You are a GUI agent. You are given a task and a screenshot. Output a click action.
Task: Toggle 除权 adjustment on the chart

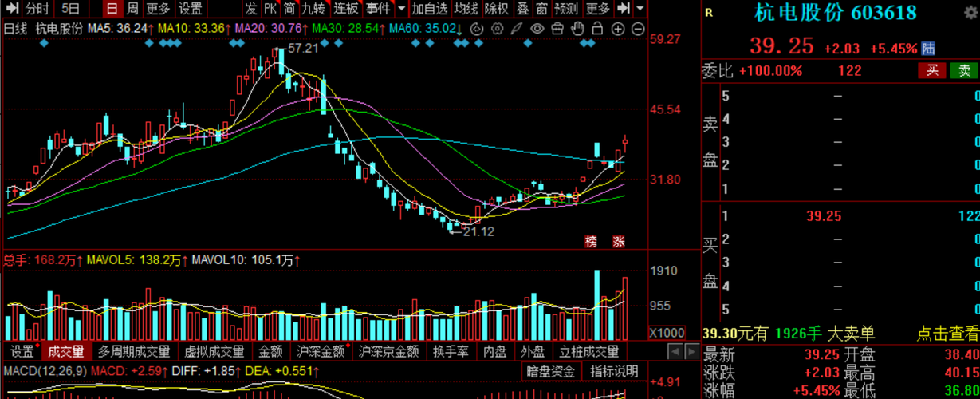click(498, 9)
